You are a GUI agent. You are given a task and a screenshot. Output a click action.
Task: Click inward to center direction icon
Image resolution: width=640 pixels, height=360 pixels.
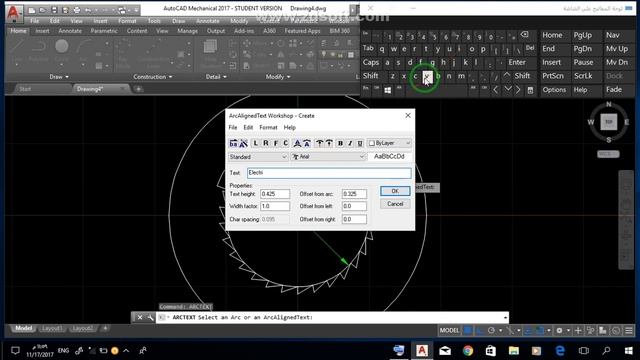(x=329, y=143)
